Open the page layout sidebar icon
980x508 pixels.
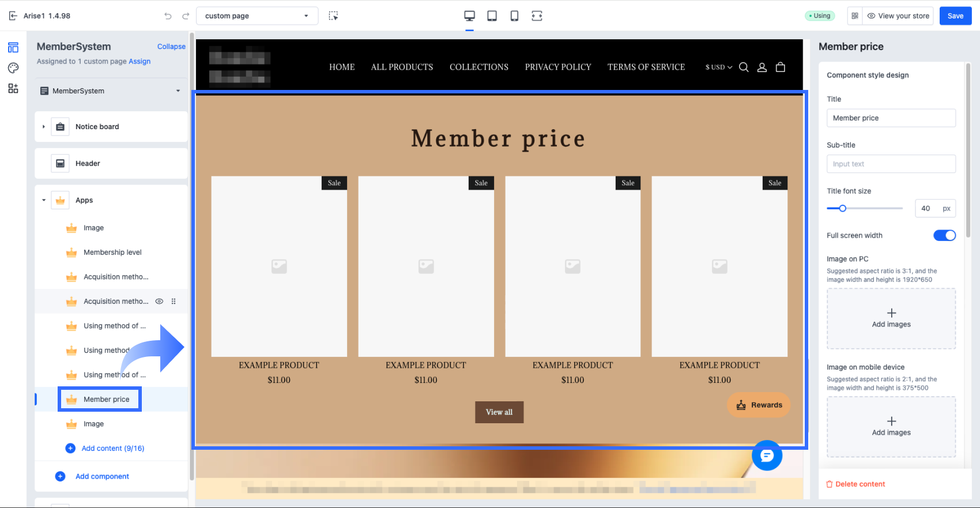(13, 47)
